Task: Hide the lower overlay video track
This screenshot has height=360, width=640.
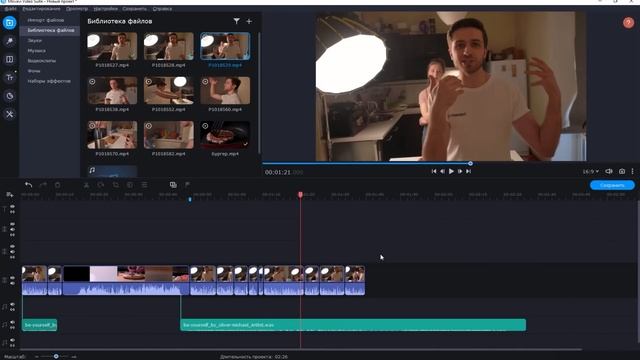Action: point(12,247)
